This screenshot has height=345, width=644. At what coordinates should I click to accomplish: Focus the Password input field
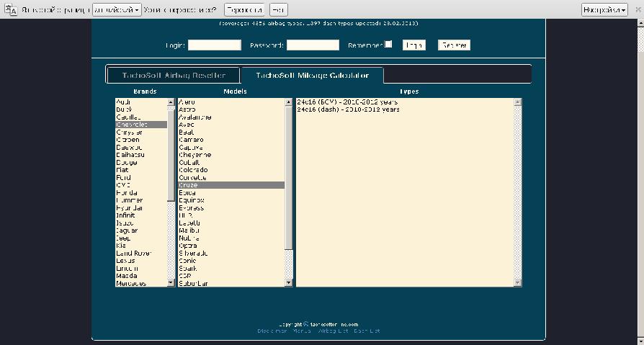pyautogui.click(x=313, y=45)
